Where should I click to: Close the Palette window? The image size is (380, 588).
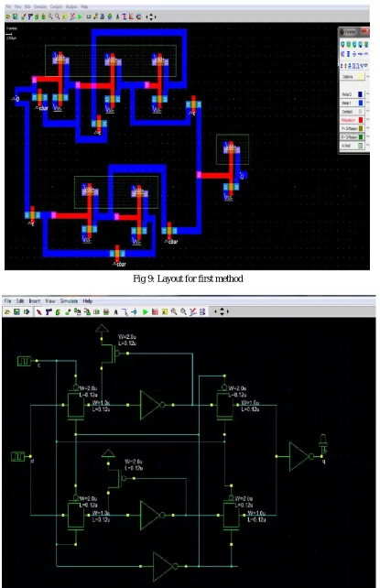(366, 31)
